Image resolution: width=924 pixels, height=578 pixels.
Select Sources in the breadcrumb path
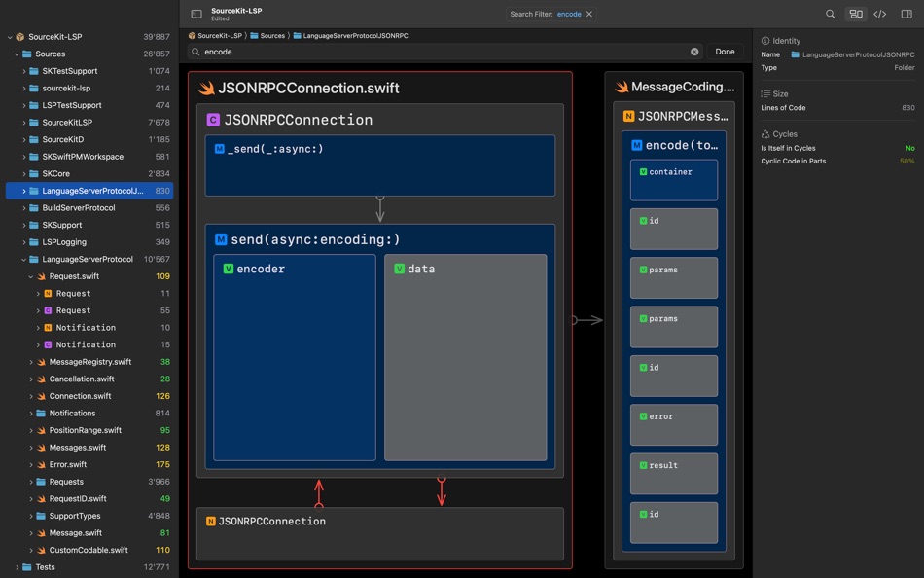(267, 35)
